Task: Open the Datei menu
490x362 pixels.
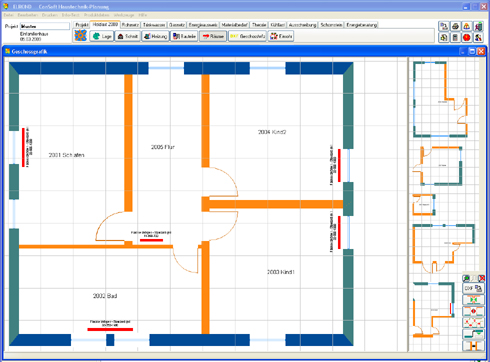Action: [x=9, y=15]
